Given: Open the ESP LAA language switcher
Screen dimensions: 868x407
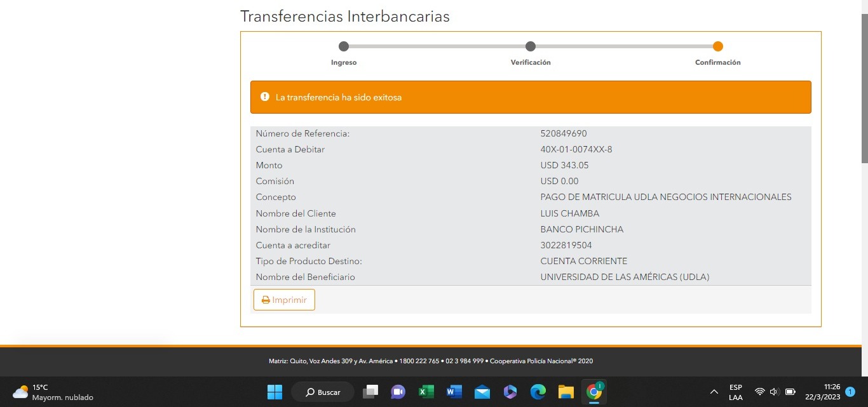Looking at the screenshot, I should pos(735,392).
